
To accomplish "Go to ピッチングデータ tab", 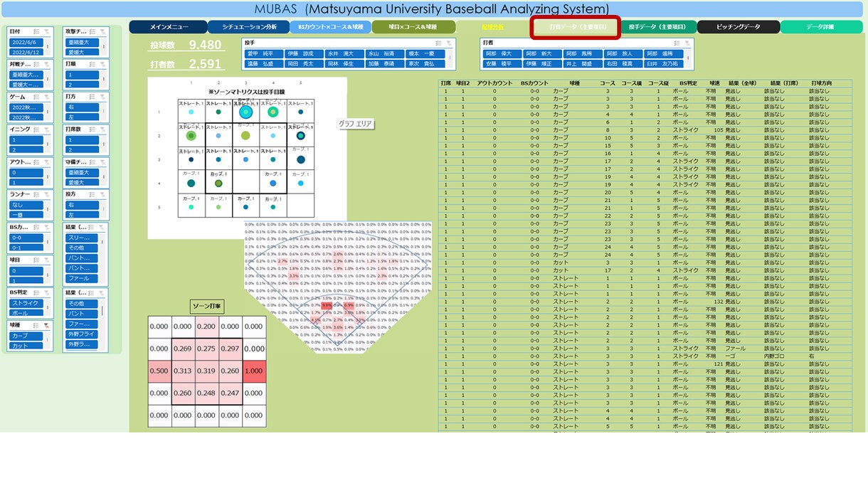I will 739,27.
